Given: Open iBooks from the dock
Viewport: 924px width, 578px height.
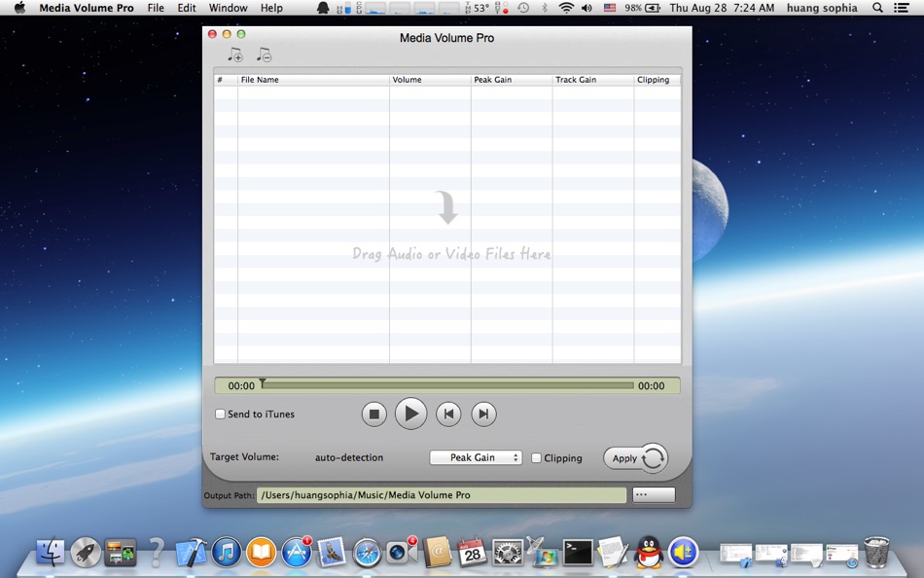Looking at the screenshot, I should pos(261,553).
